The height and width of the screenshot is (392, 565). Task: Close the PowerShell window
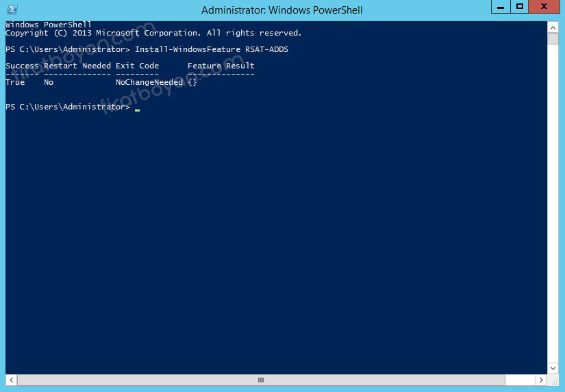(544, 7)
